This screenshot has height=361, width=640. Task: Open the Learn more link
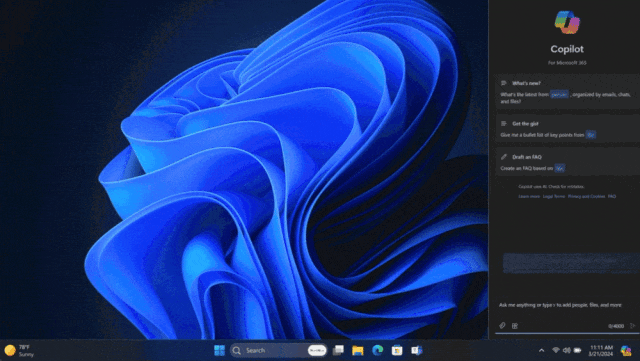tap(529, 196)
